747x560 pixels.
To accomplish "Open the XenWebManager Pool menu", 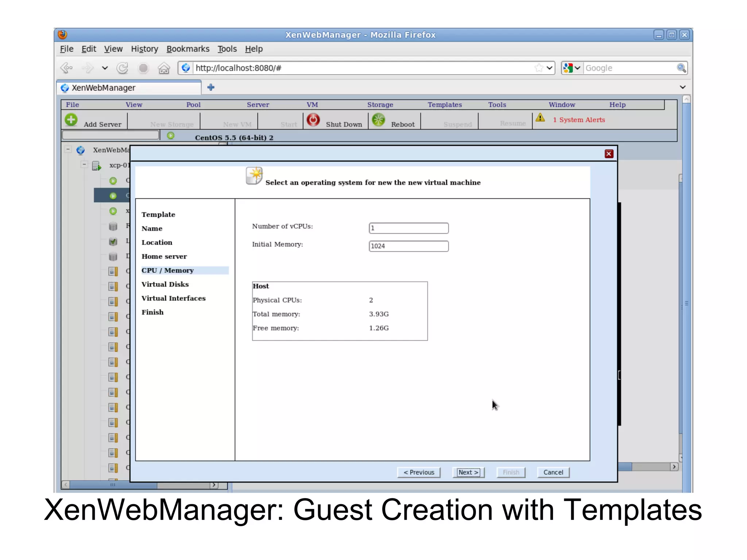I will [x=193, y=105].
